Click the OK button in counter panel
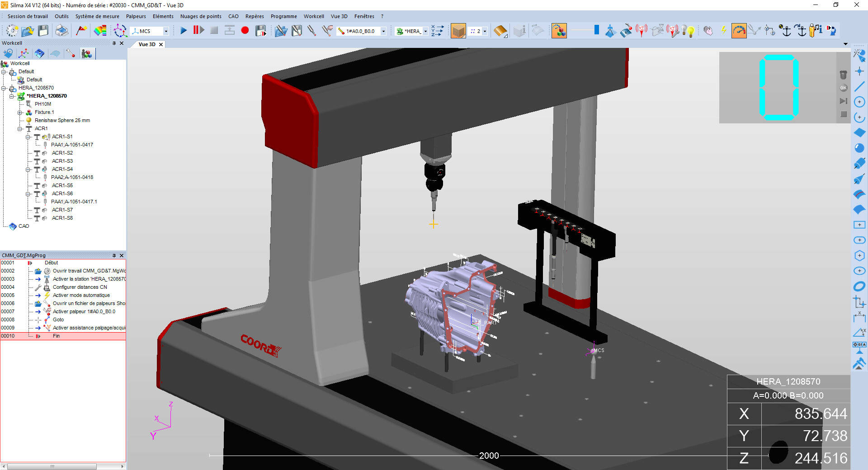This screenshot has width=868, height=470. coord(843,88)
